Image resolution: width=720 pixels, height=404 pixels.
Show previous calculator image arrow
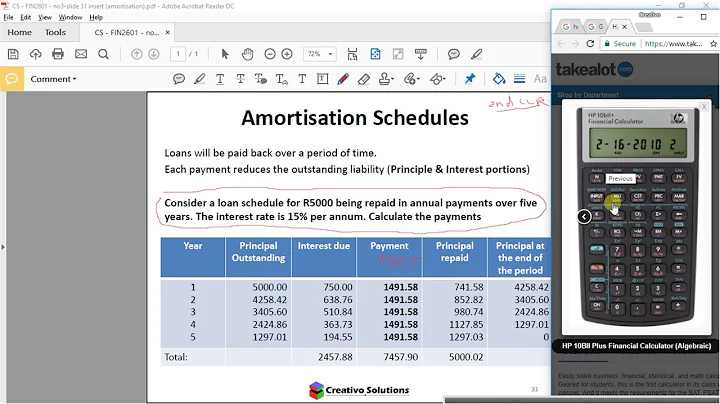[x=584, y=216]
